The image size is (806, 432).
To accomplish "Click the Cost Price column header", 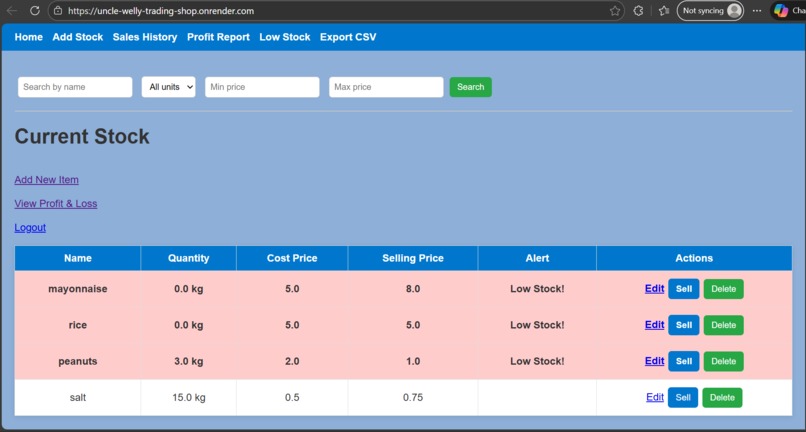I will click(292, 258).
